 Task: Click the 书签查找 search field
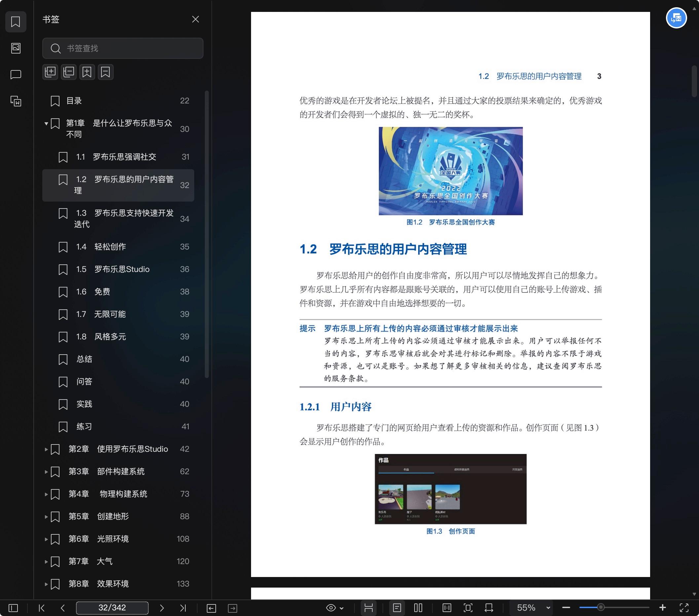(123, 48)
